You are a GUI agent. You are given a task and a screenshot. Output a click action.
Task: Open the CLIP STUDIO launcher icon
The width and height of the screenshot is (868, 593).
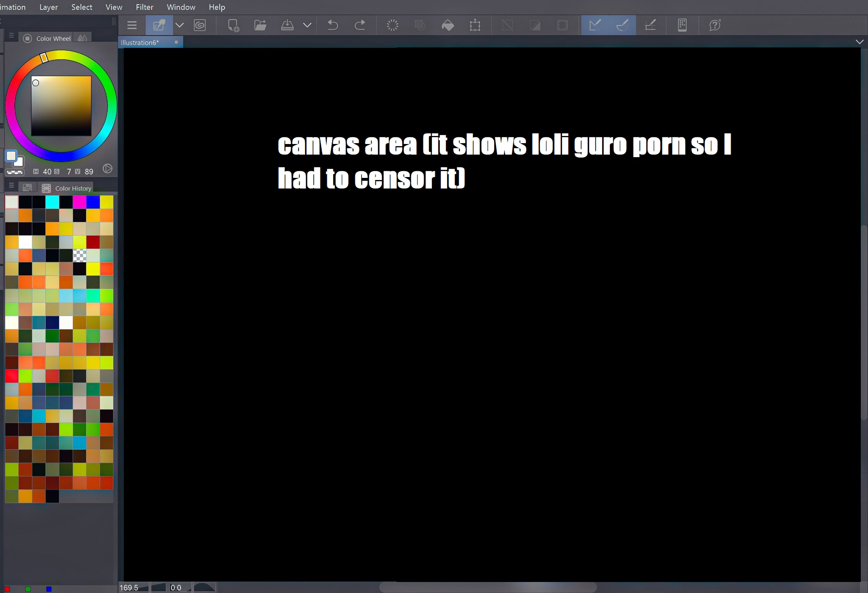tap(200, 25)
